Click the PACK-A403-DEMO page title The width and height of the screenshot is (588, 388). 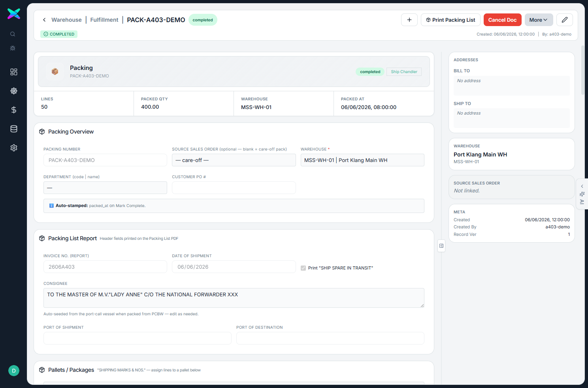point(156,20)
